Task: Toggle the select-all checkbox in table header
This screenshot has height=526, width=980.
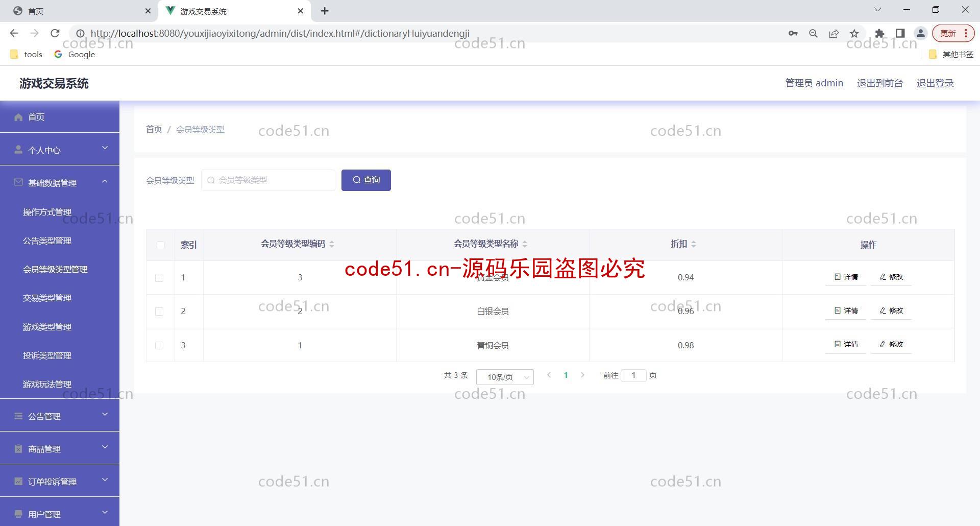Action: click(x=160, y=245)
